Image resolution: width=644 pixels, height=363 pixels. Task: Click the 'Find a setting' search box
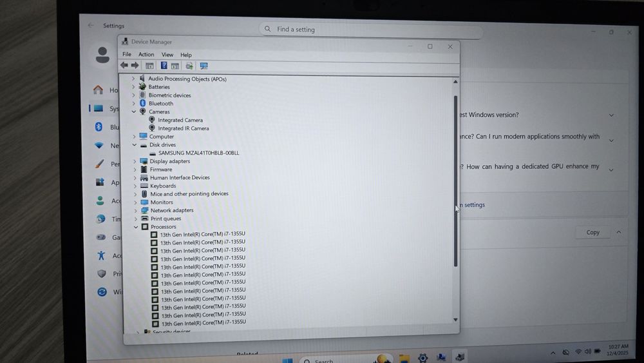(371, 30)
